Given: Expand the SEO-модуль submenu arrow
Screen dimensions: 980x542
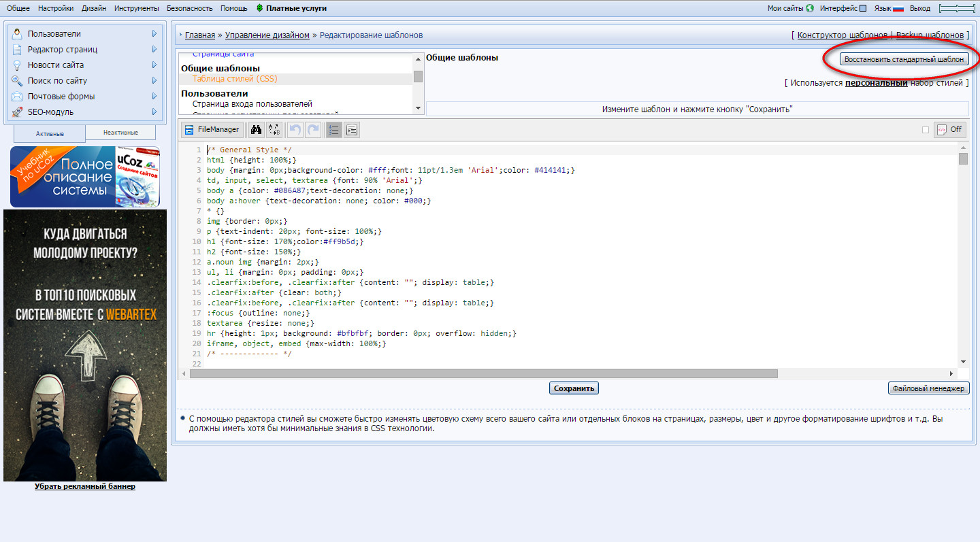Looking at the screenshot, I should (x=154, y=112).
